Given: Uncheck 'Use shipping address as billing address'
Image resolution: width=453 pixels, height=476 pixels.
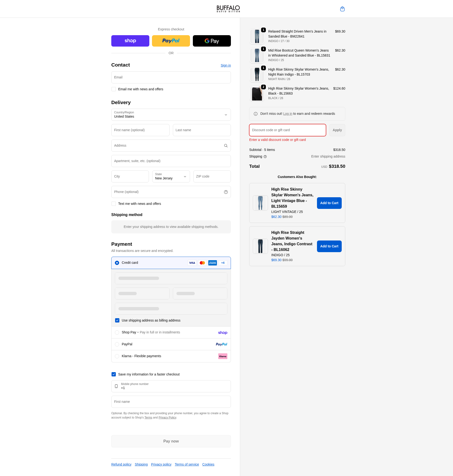Looking at the screenshot, I should pyautogui.click(x=117, y=320).
